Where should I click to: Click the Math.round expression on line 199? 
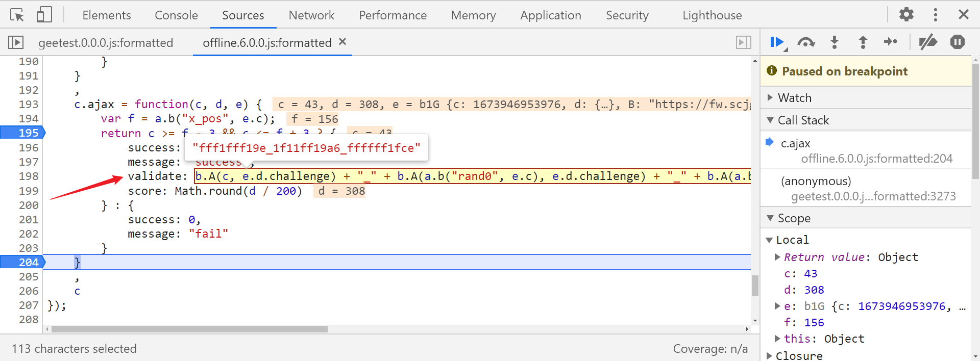[238, 191]
